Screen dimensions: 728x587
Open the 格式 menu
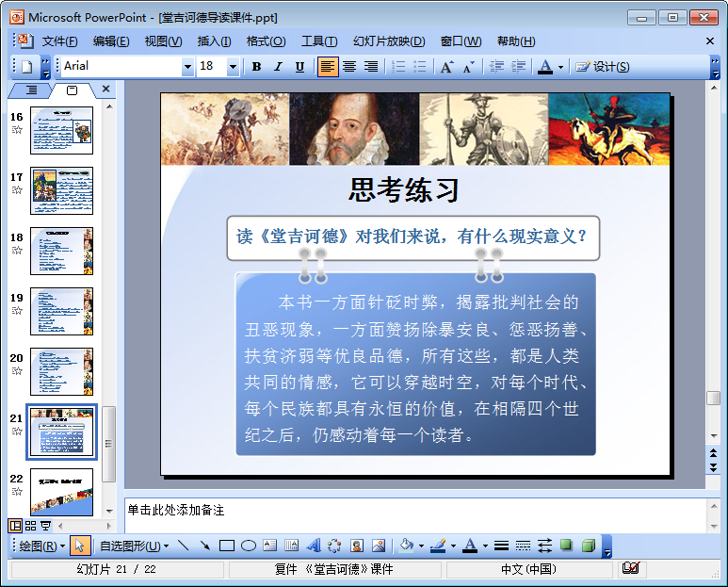(x=266, y=41)
